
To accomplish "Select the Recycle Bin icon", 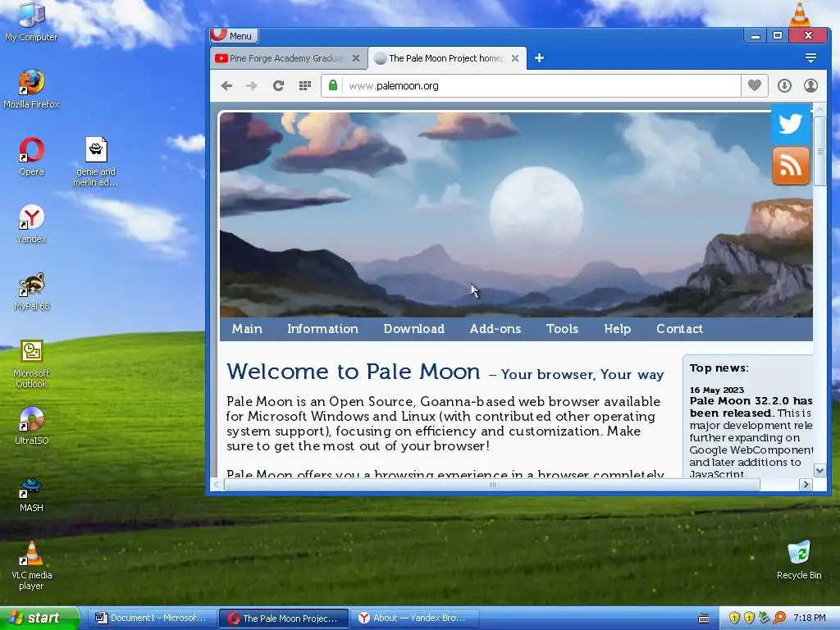I will (799, 560).
